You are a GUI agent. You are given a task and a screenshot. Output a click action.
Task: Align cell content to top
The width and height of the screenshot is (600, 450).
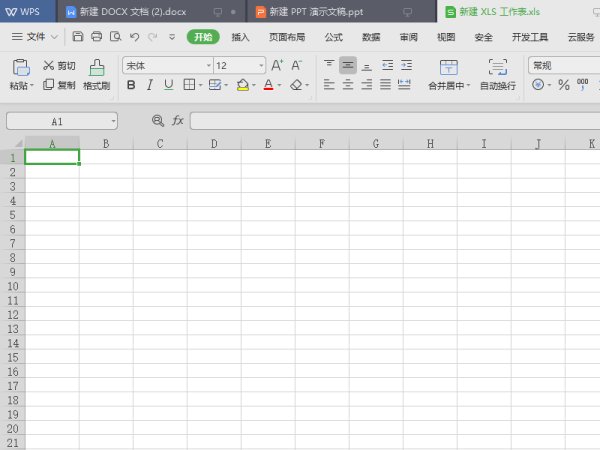329,65
